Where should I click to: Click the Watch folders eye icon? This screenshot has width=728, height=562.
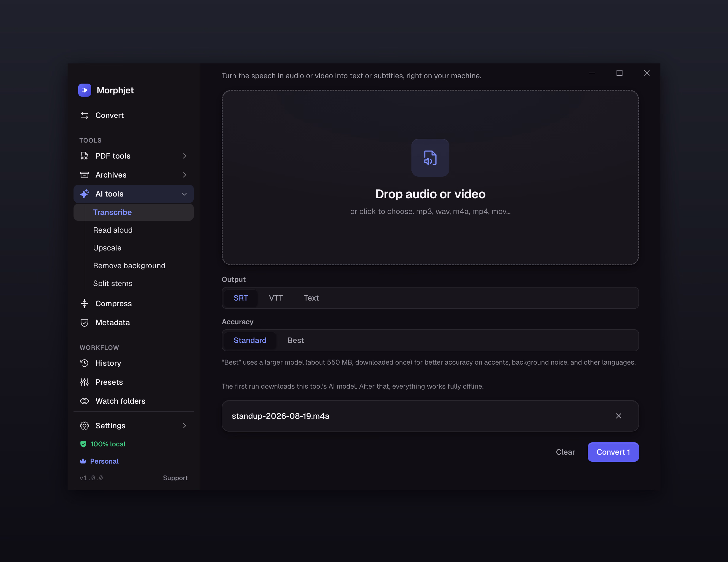tap(84, 401)
